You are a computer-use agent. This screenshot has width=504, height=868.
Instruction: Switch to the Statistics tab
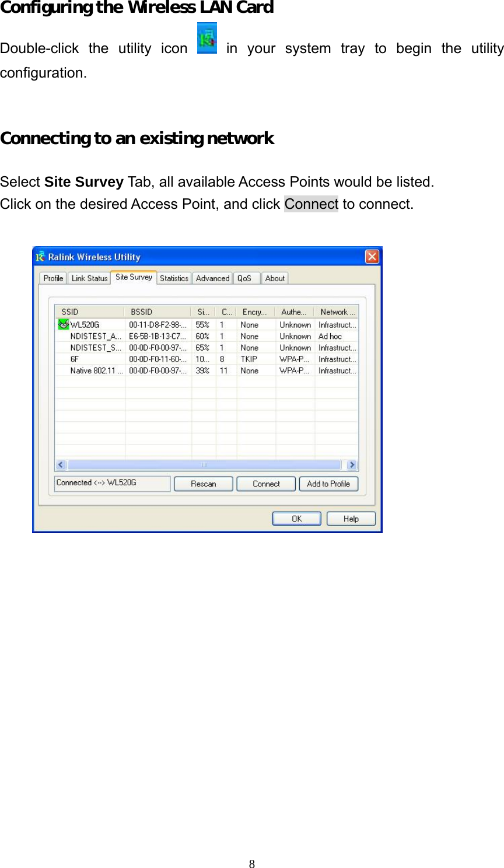(x=174, y=278)
